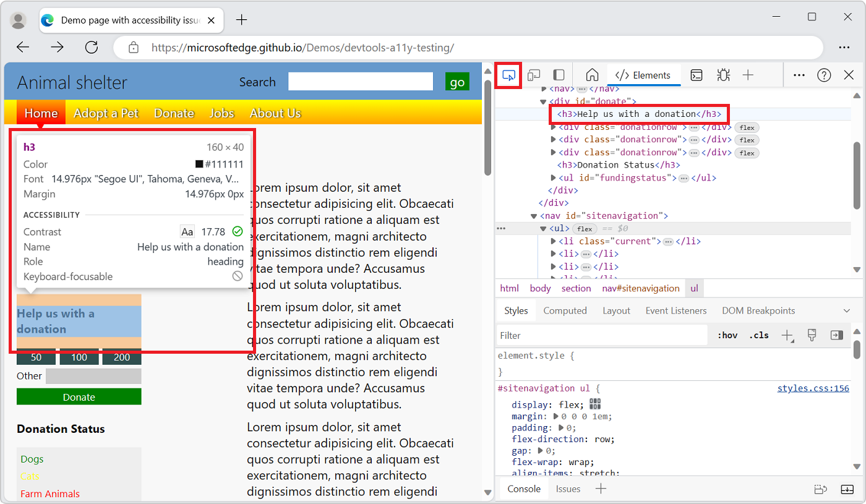Open flexbox editor icon beside display: flex
The width and height of the screenshot is (866, 504).
(595, 404)
